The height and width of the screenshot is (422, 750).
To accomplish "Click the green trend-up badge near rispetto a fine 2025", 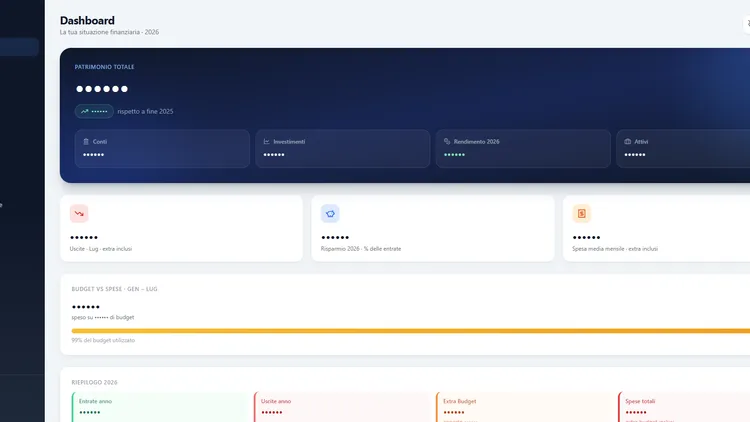I will pyautogui.click(x=94, y=111).
